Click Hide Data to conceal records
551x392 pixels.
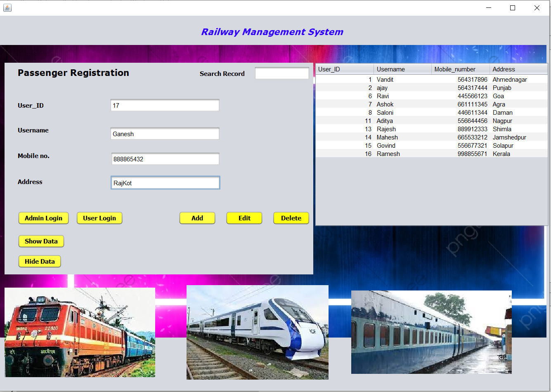click(40, 261)
